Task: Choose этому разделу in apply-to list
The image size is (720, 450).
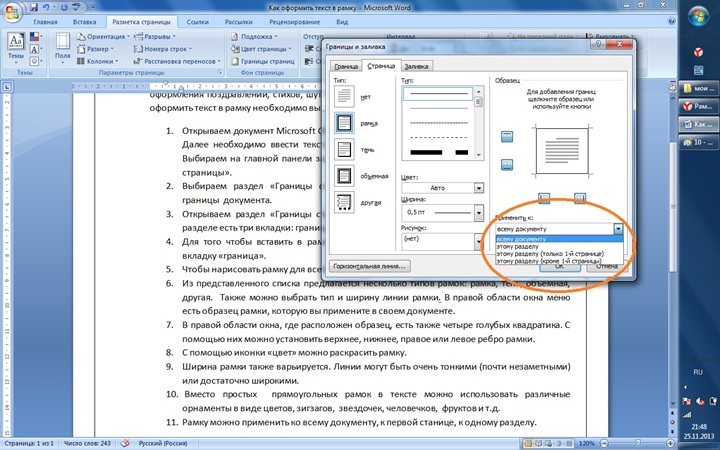Action: tap(559, 246)
